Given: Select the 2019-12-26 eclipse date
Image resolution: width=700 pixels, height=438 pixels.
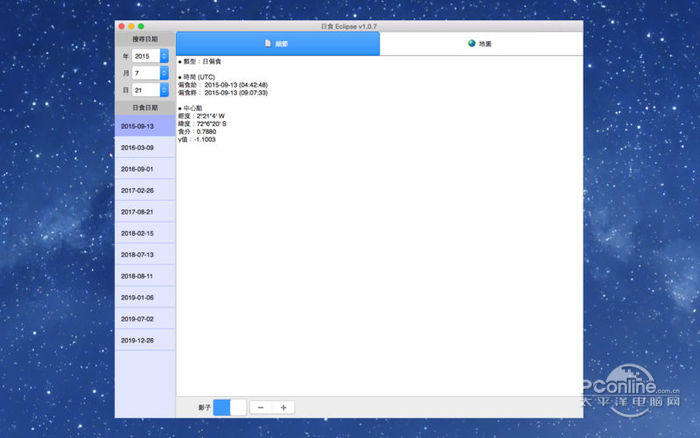Looking at the screenshot, I should (145, 341).
